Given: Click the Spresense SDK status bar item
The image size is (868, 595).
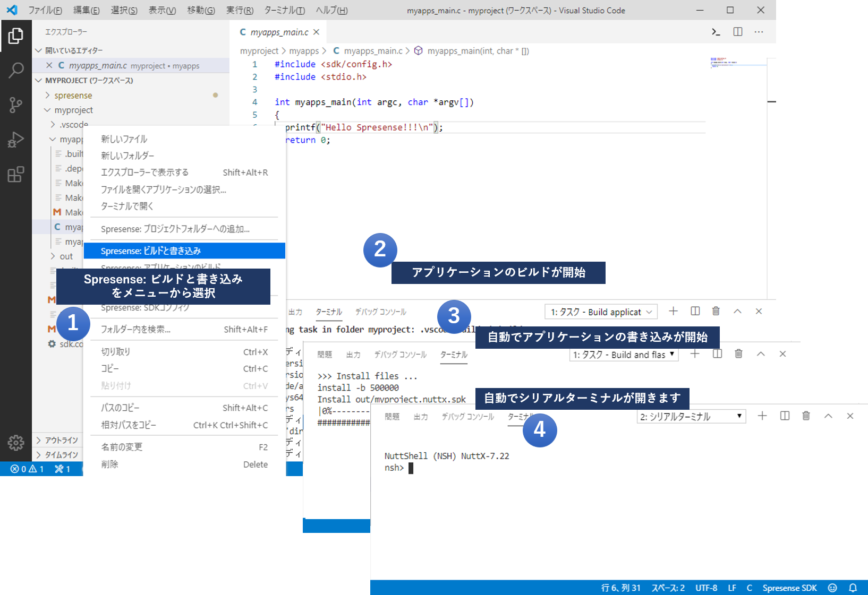Looking at the screenshot, I should [789, 588].
